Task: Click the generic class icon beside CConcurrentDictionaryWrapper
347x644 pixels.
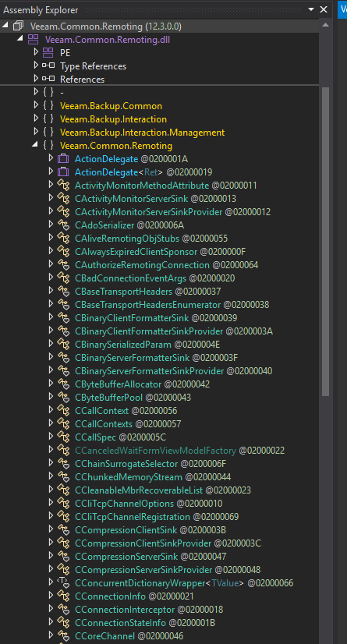Action: tap(63, 583)
